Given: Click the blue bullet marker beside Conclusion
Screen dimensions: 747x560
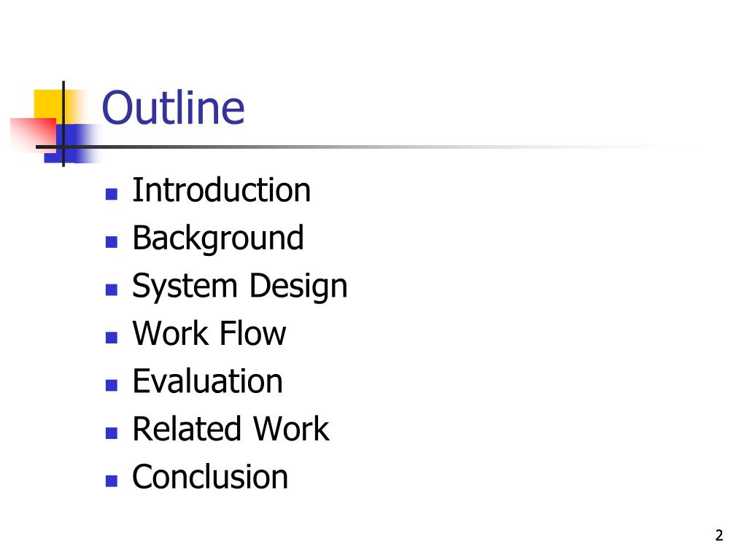Looking at the screenshot, I should (112, 481).
